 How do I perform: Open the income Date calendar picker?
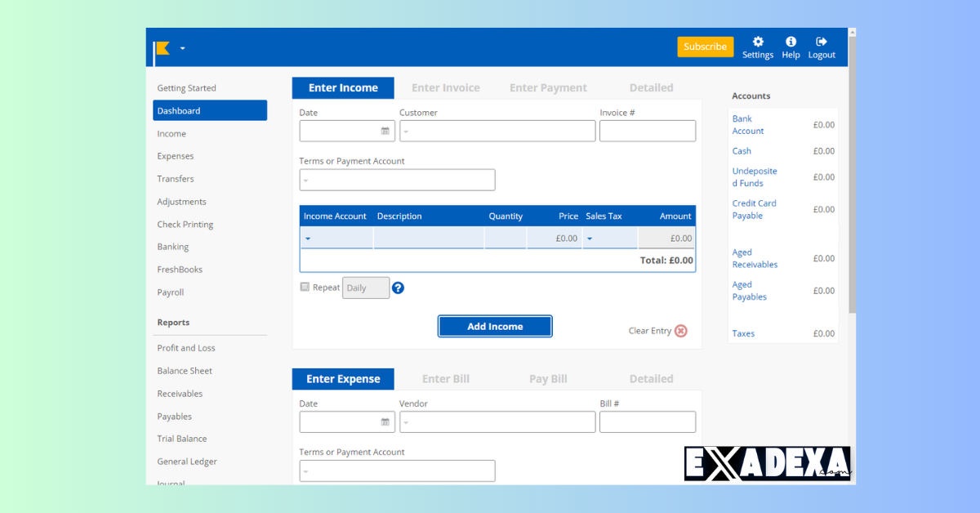tap(385, 131)
